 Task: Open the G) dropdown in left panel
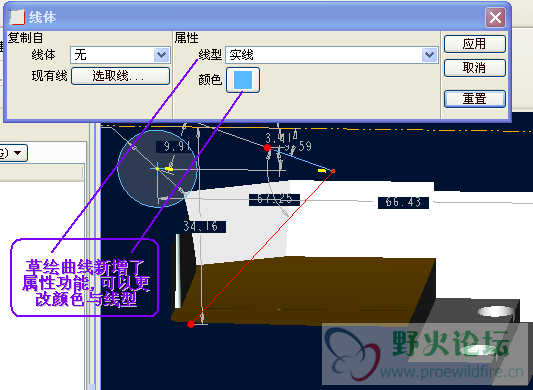[13, 153]
